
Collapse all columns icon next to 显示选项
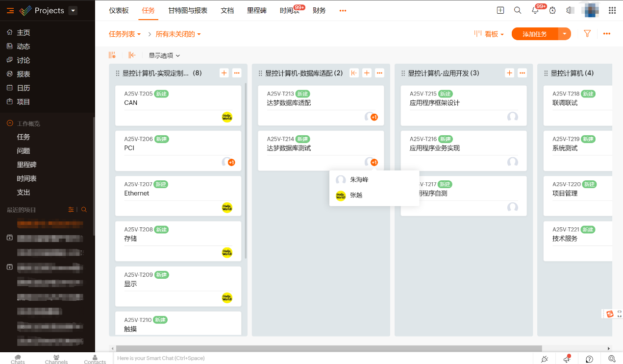[x=132, y=55]
